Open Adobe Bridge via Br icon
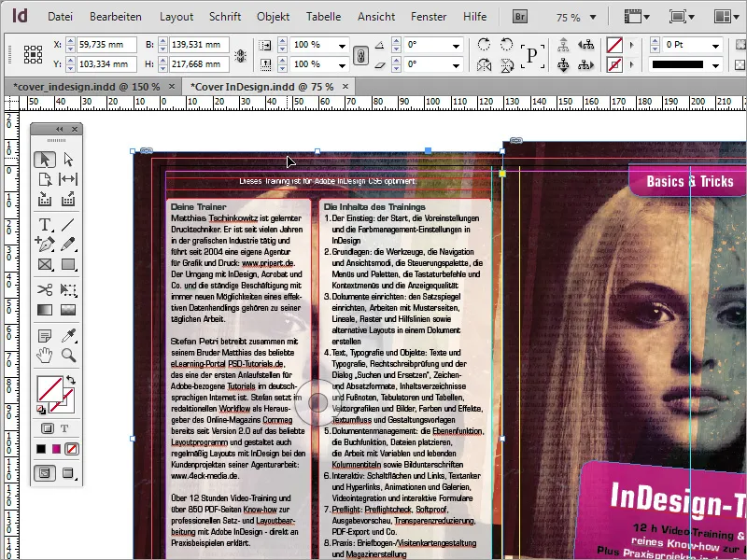 pos(520,17)
